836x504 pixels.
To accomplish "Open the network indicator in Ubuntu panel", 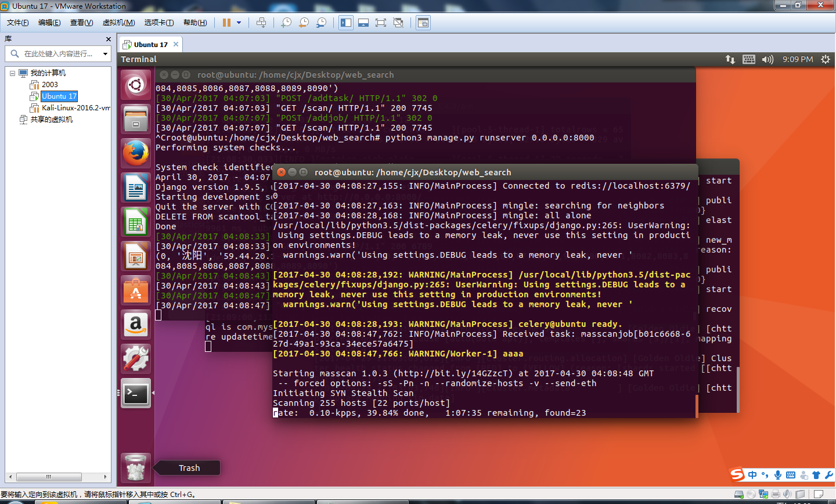I will point(730,59).
